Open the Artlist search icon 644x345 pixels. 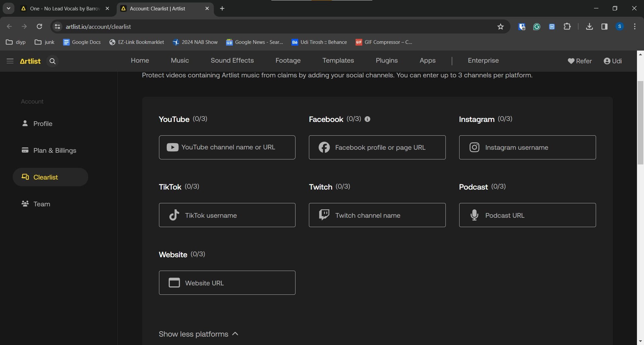point(52,61)
